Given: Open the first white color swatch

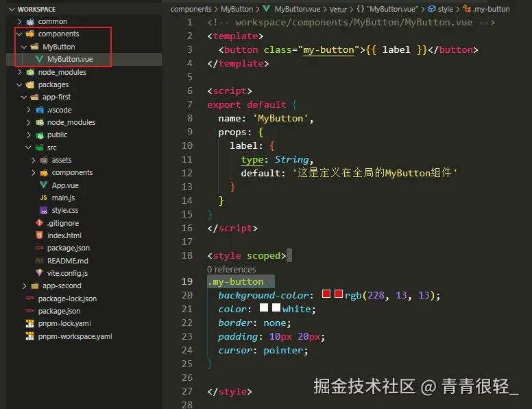Looking at the screenshot, I should point(264,307).
